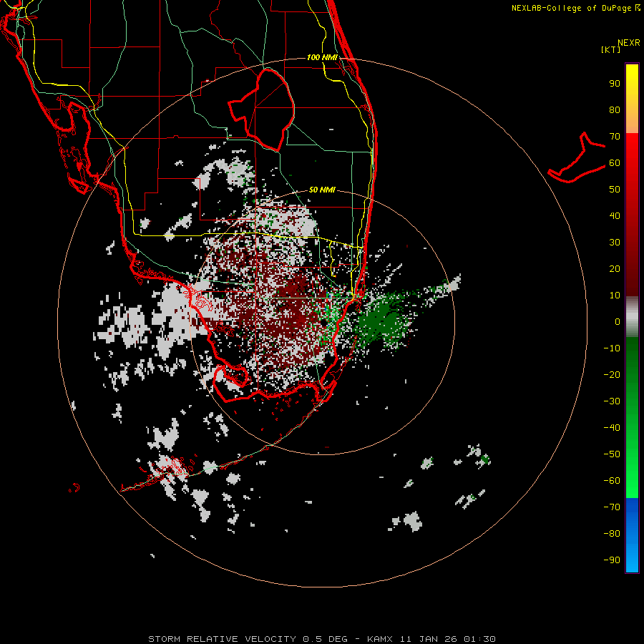Click the 50 value on velocity scale
Image resolution: width=644 pixels, height=644 pixels.
[x=615, y=190]
